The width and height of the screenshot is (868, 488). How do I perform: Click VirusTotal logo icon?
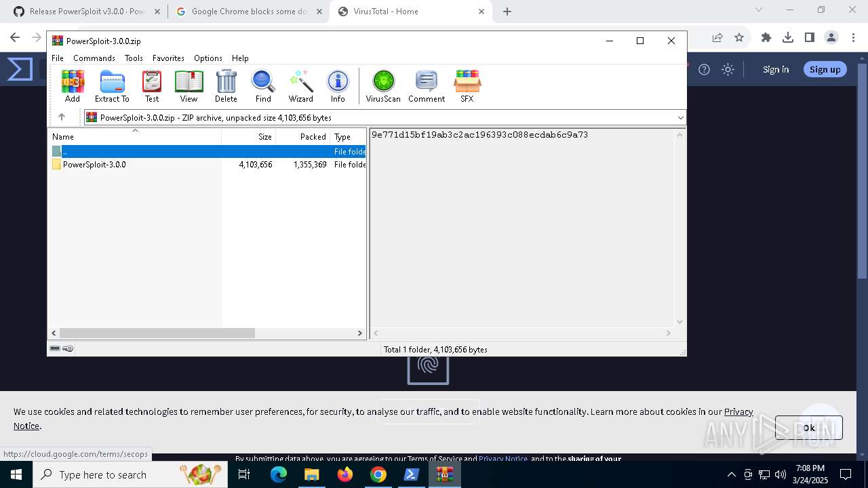click(20, 69)
